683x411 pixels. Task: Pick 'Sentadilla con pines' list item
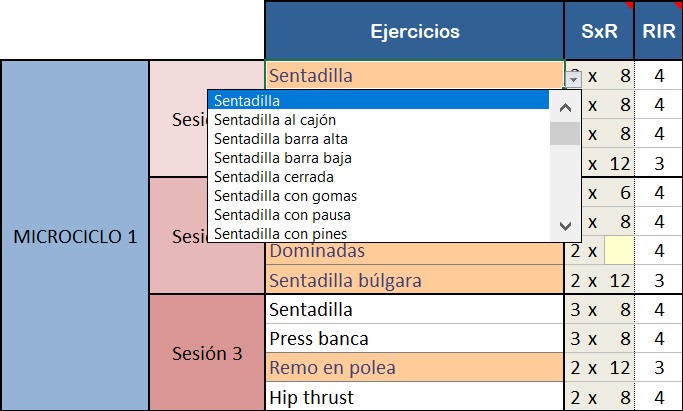coord(283,234)
